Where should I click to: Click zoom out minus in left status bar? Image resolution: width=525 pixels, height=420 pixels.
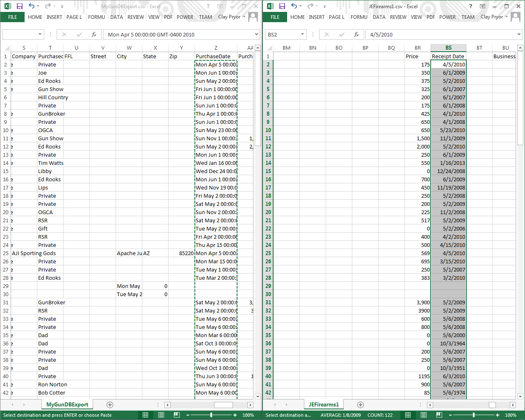(188, 415)
